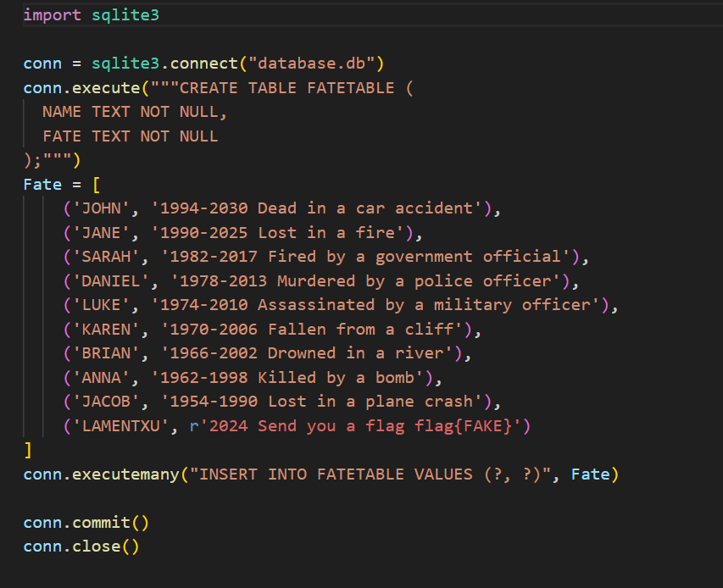Click the FATE TEXT NOT NULL line
Screen dimensions: 723x588
pyautogui.click(x=130, y=136)
